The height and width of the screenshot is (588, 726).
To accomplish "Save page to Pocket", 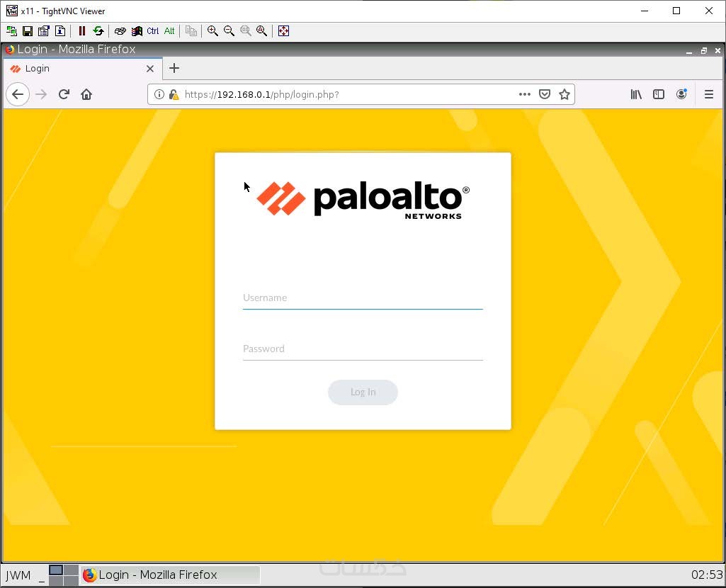I will pyautogui.click(x=545, y=94).
